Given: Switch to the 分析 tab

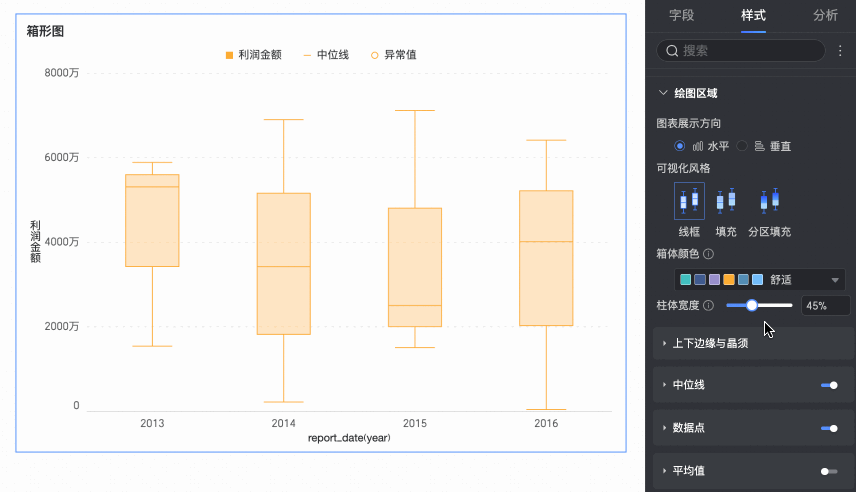Looking at the screenshot, I should click(825, 15).
